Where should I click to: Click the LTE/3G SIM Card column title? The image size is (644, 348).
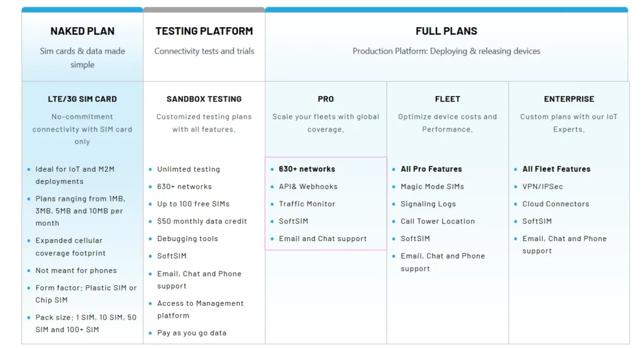(82, 99)
